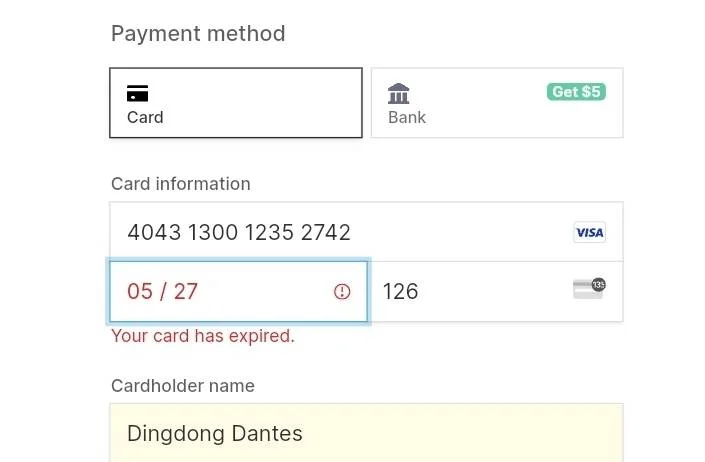Click the VISA logo in card number field
This screenshot has height=462, width=705.
pyautogui.click(x=589, y=232)
